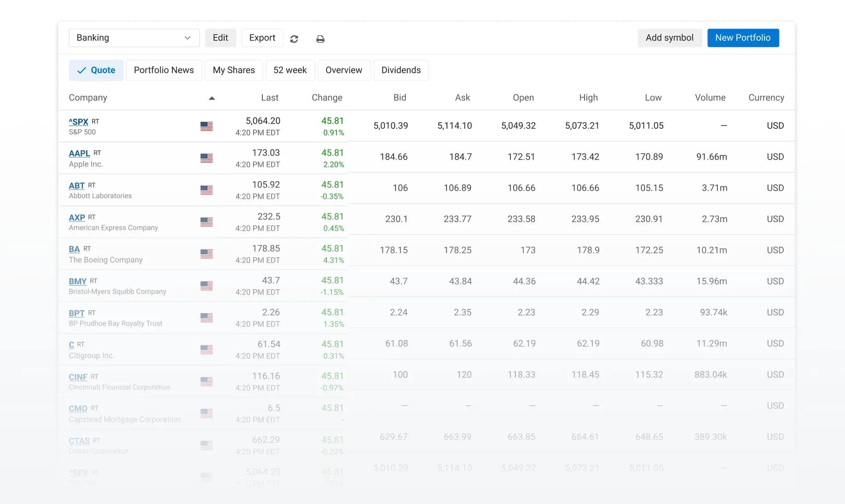Open the BMY ticker link

coord(78,281)
